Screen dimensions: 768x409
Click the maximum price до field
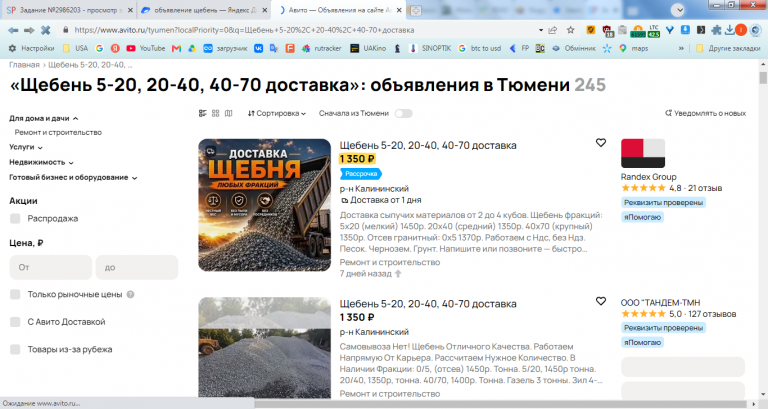(137, 267)
